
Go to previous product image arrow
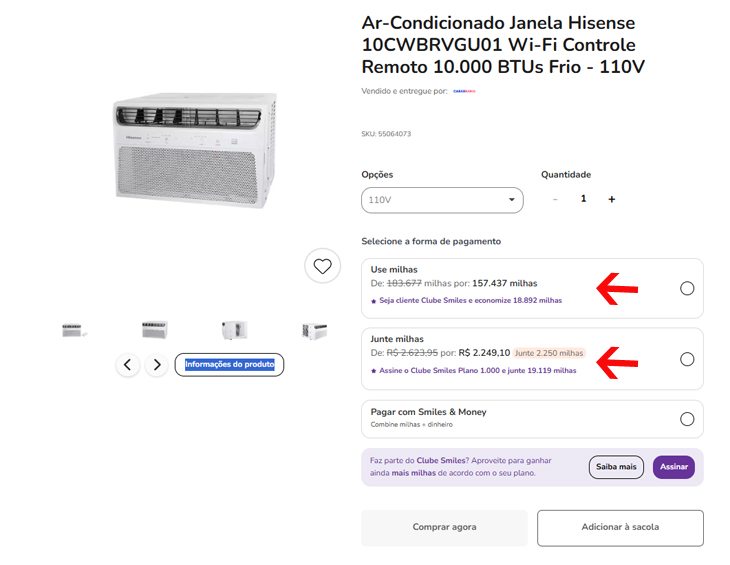point(128,365)
